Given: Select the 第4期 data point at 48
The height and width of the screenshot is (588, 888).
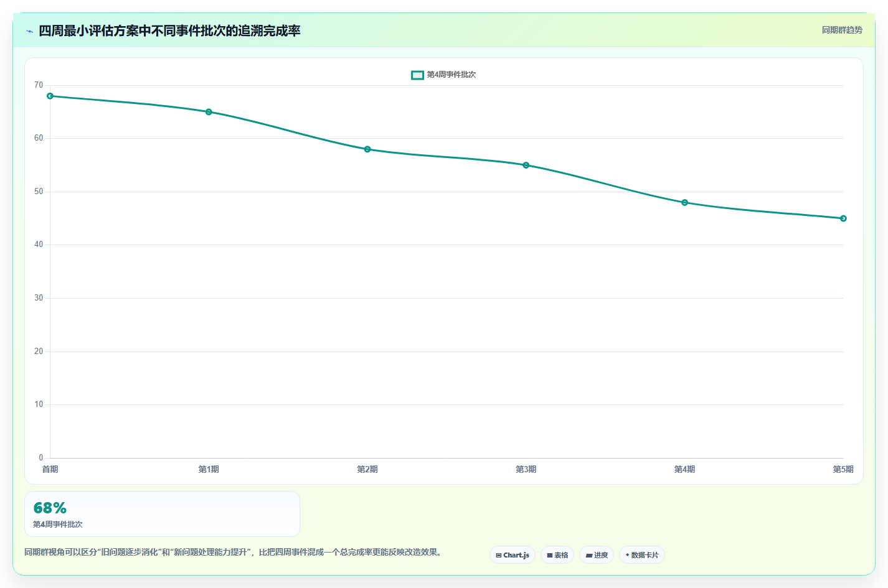Looking at the screenshot, I should [x=685, y=202].
